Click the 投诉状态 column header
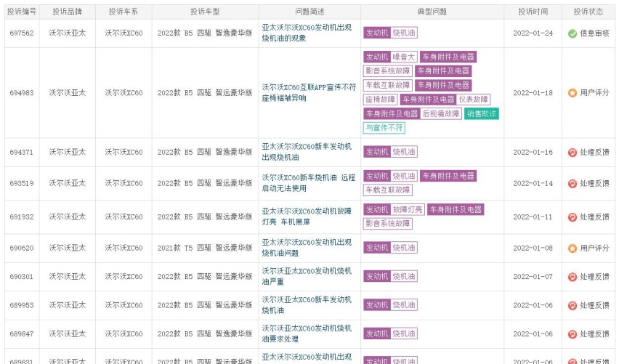619x364 pixels. tap(588, 12)
